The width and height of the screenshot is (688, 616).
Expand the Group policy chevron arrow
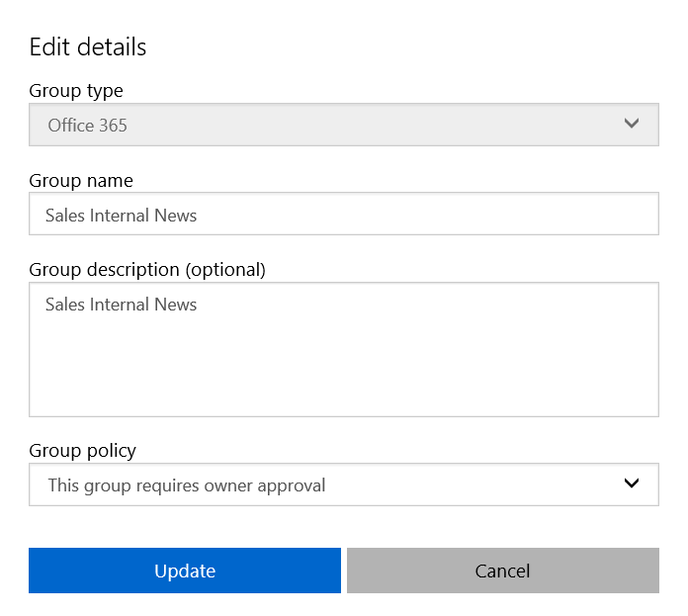tap(631, 484)
